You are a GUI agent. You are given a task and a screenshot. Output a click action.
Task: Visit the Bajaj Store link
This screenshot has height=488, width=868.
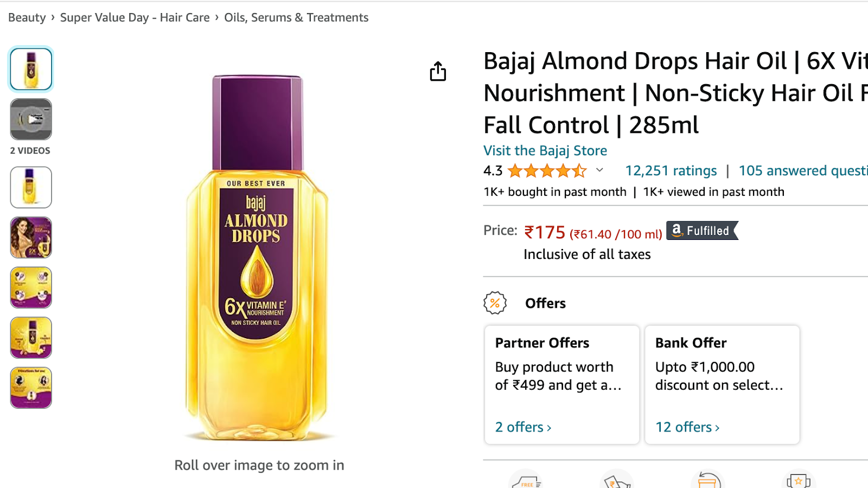coord(545,150)
